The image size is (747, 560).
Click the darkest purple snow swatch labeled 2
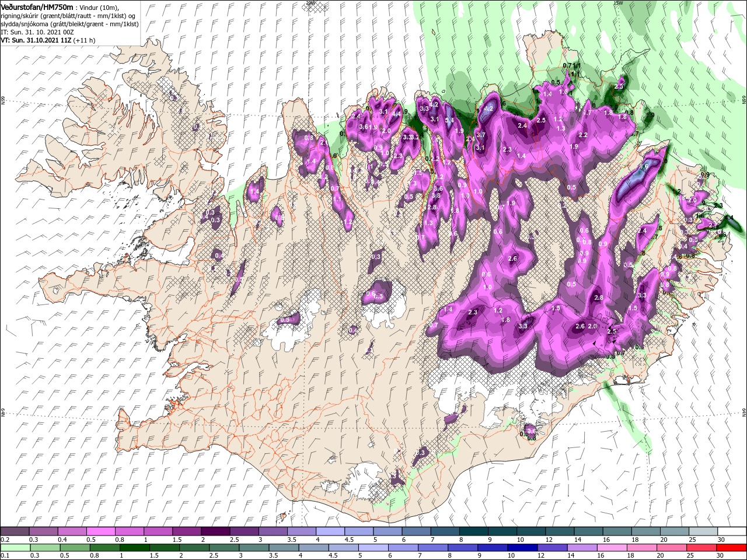point(215,531)
